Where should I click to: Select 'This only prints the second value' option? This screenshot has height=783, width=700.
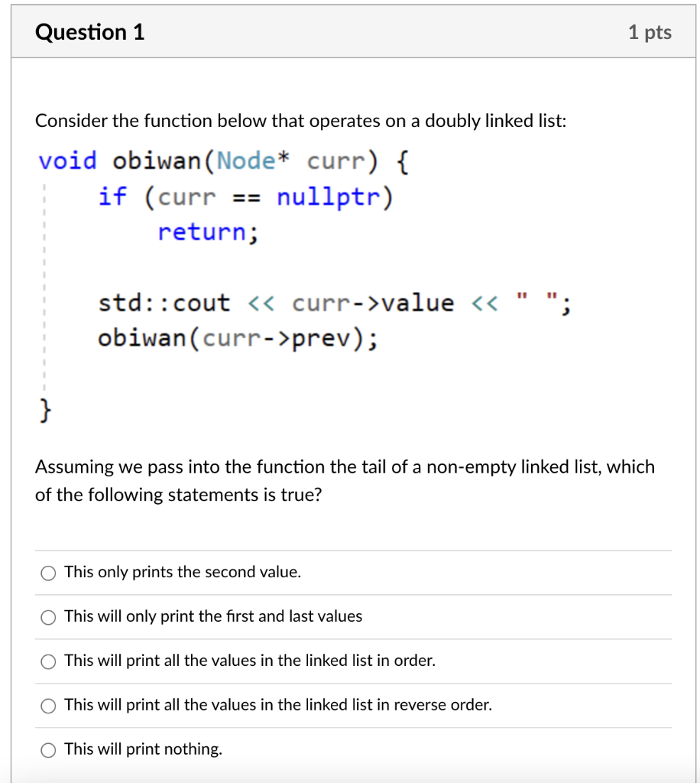pos(48,572)
